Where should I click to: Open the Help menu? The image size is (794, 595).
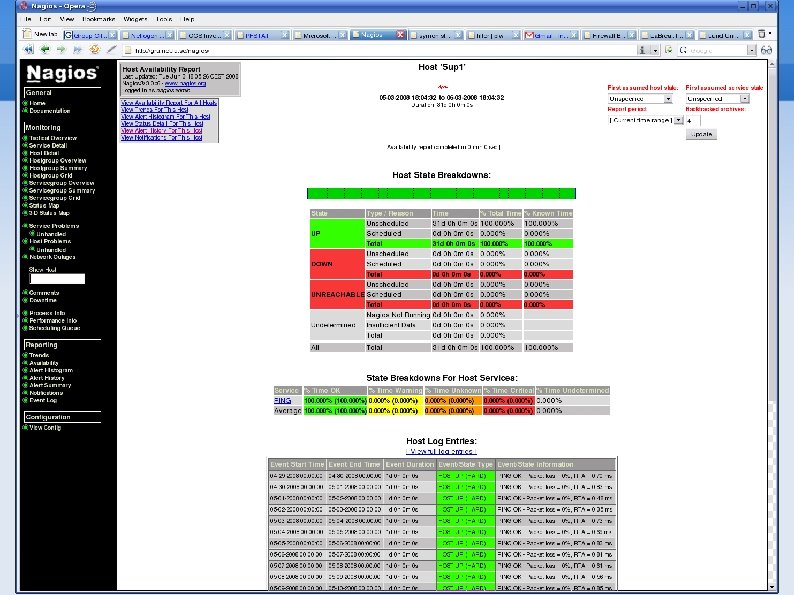[x=188, y=19]
